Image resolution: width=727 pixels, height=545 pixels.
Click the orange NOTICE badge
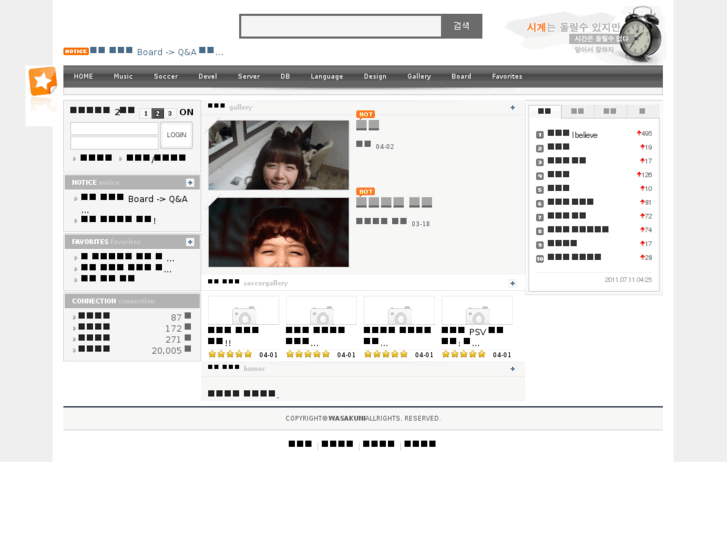tap(76, 51)
